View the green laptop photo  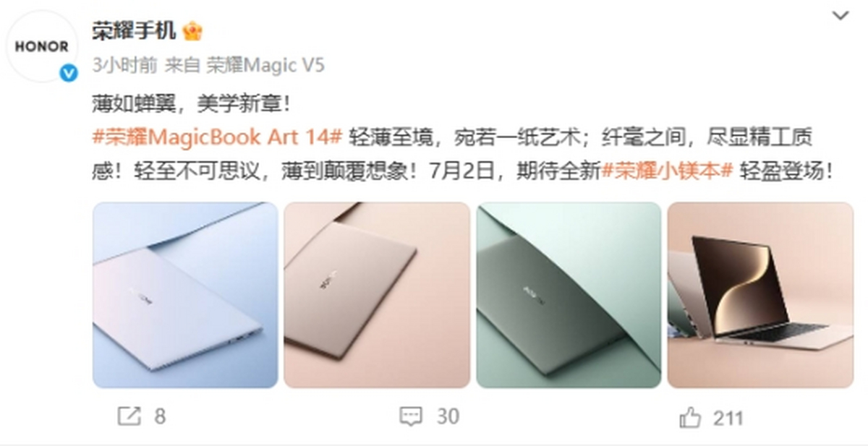(x=569, y=295)
